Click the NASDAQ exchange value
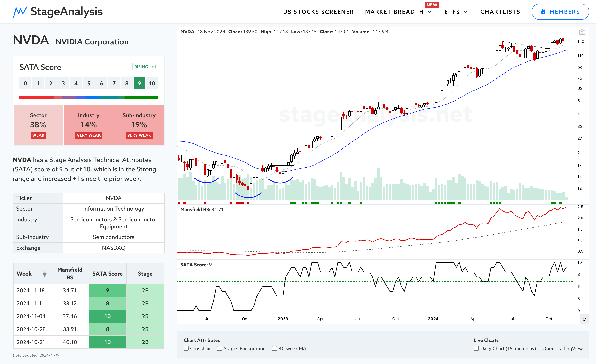 coord(114,248)
